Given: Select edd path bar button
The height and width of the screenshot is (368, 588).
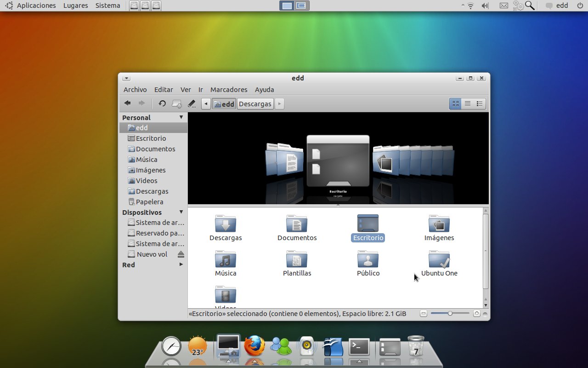Looking at the screenshot, I should coord(224,103).
